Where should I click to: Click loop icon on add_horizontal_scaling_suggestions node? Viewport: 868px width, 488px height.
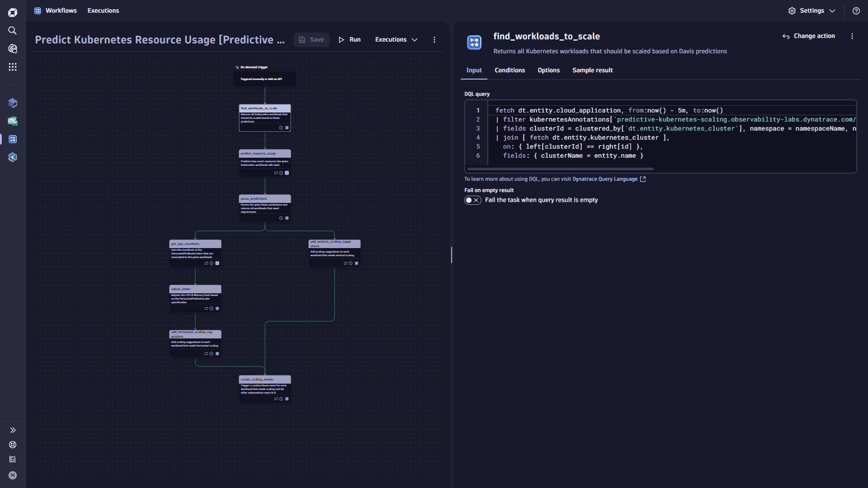tap(206, 354)
